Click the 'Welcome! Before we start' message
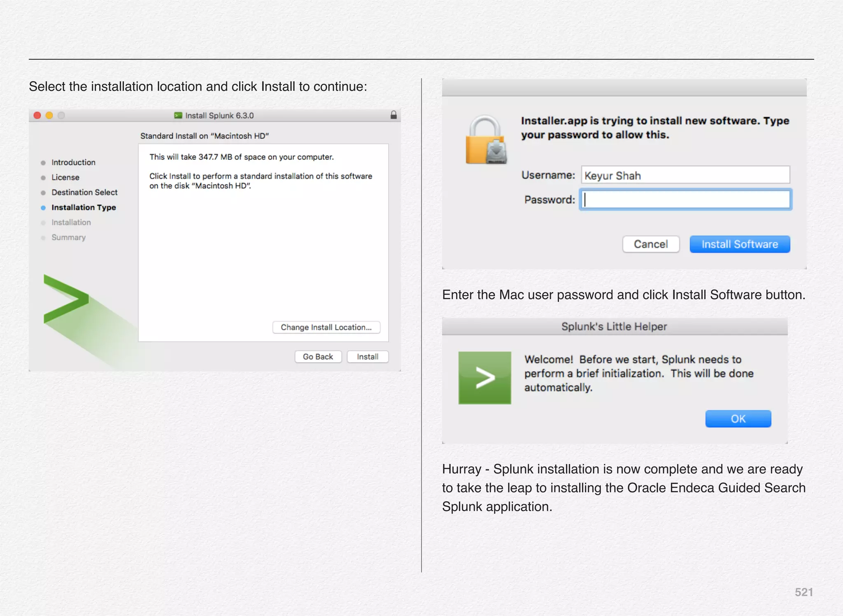This screenshot has width=843, height=616. click(639, 373)
